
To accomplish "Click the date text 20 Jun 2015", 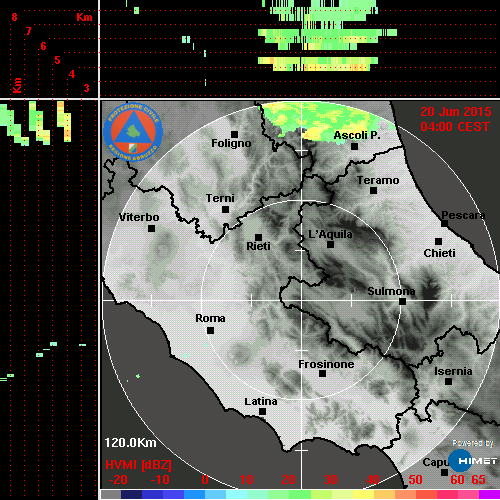I will click(x=456, y=112).
